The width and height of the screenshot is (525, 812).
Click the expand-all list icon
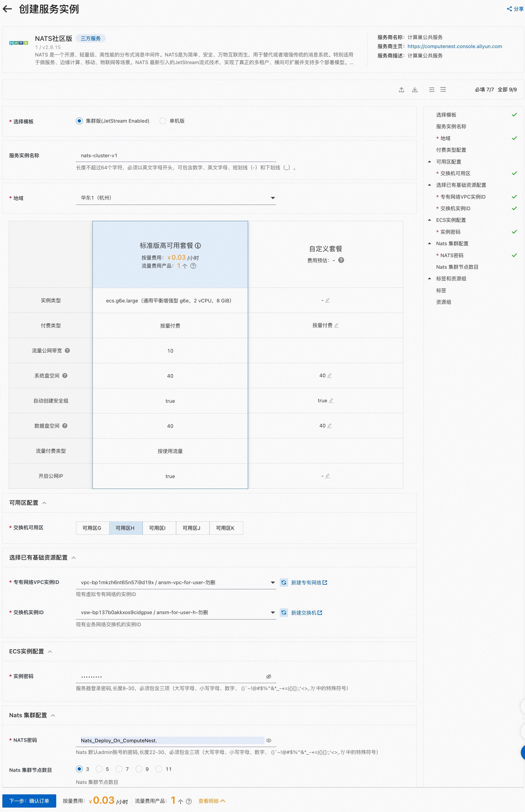[443, 90]
